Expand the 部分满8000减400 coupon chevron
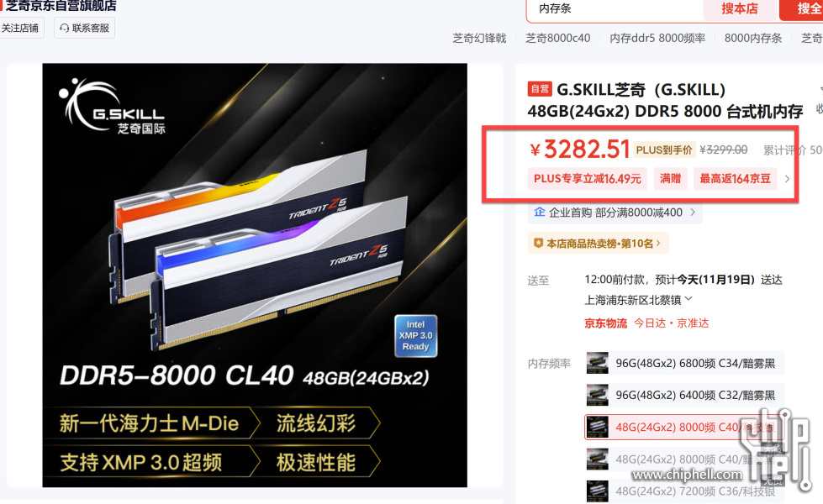 (x=693, y=213)
